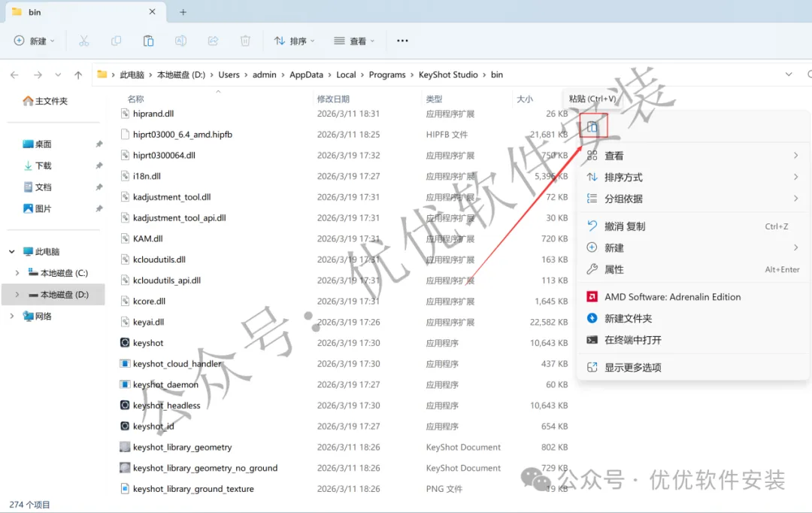This screenshot has height=513, width=812.
Task: Open the three-dot more options menu
Action: pyautogui.click(x=402, y=41)
